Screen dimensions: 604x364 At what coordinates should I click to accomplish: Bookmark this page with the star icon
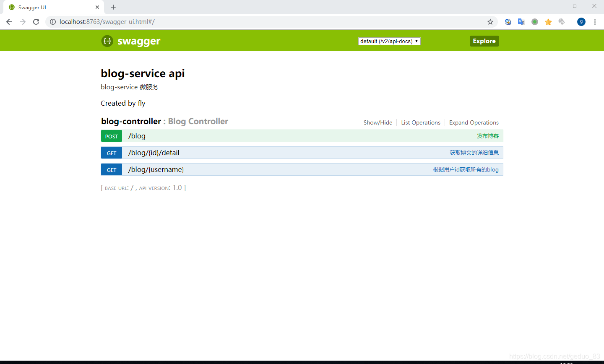[x=490, y=22]
